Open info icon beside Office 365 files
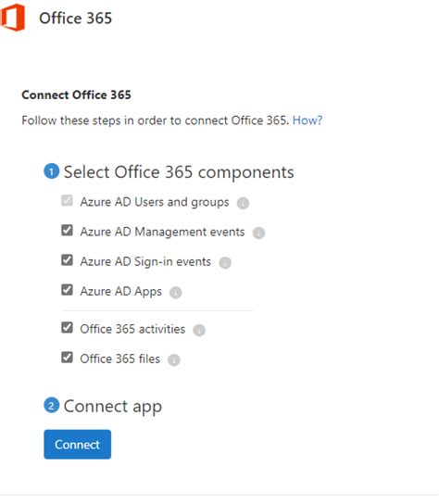Viewport: 439px width, 504px height. pyautogui.click(x=174, y=359)
